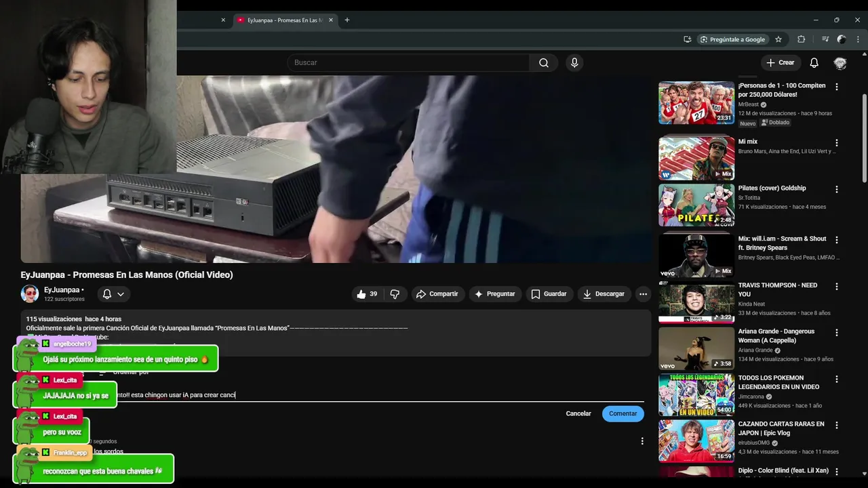Click the Crear button
Viewport: 868px width, 488px height.
(x=780, y=62)
